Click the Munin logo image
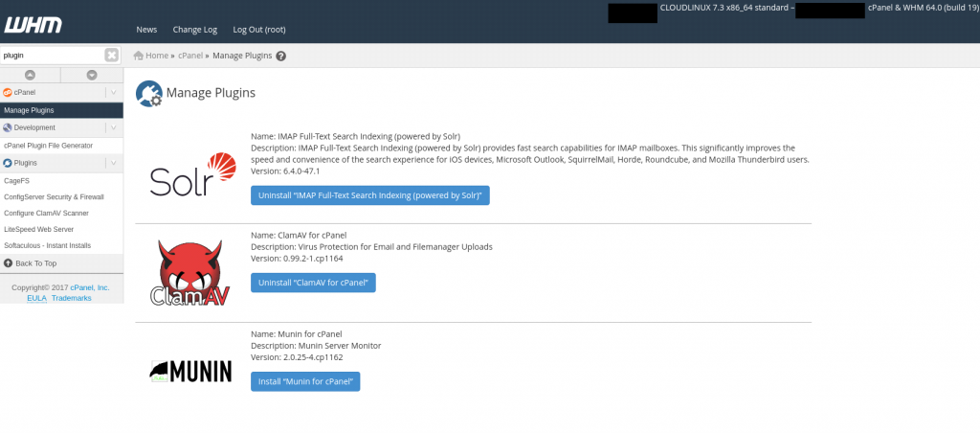 [x=190, y=371]
